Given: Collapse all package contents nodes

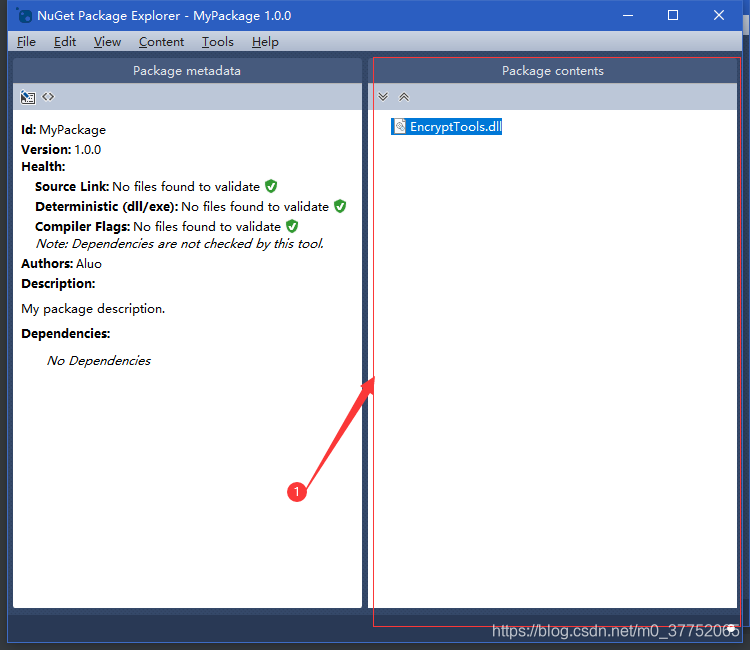Looking at the screenshot, I should [x=404, y=97].
